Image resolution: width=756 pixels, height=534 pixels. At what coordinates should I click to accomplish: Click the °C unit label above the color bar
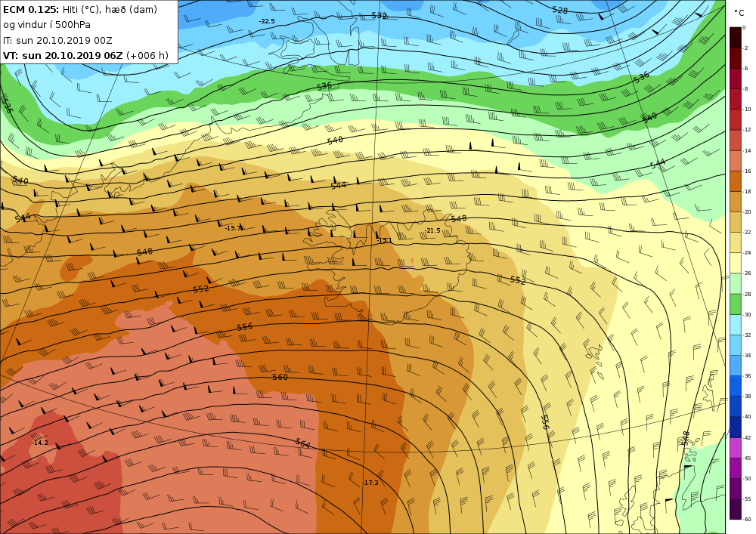pyautogui.click(x=739, y=13)
